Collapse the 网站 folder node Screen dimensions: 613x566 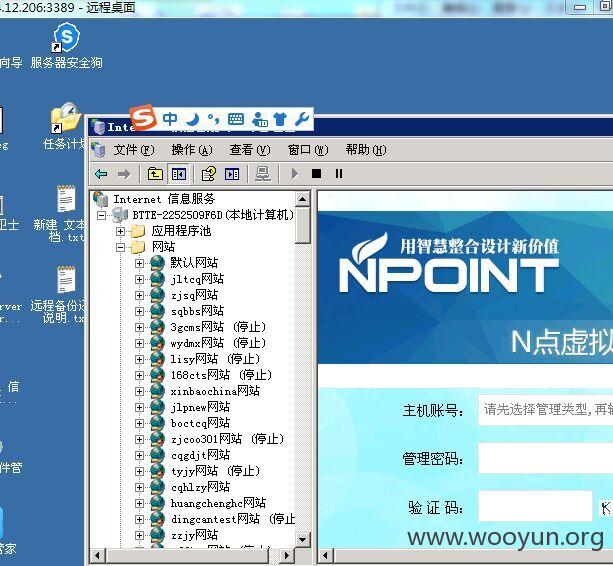pyautogui.click(x=120, y=247)
